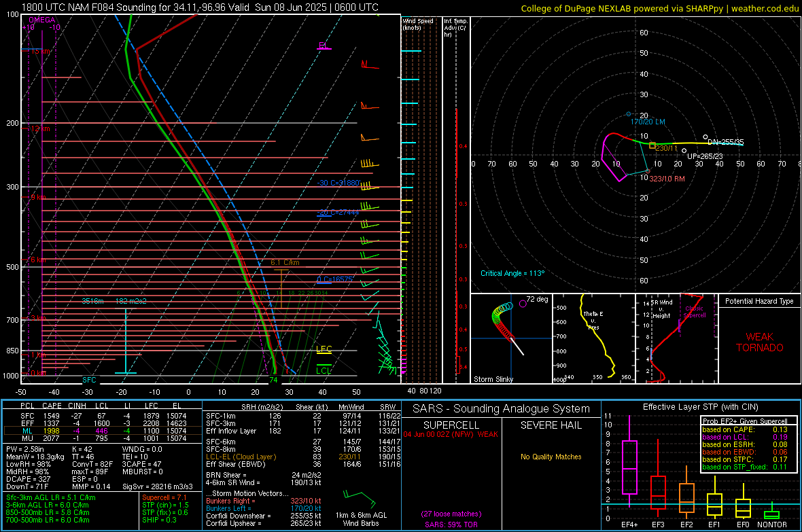Click the 'Corfidi Downshear = 255/35 kt' line
The height and width of the screenshot is (532, 802).
tap(264, 516)
